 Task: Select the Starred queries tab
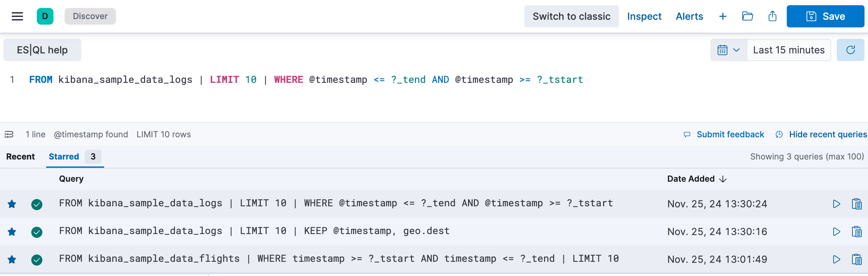coord(64,156)
